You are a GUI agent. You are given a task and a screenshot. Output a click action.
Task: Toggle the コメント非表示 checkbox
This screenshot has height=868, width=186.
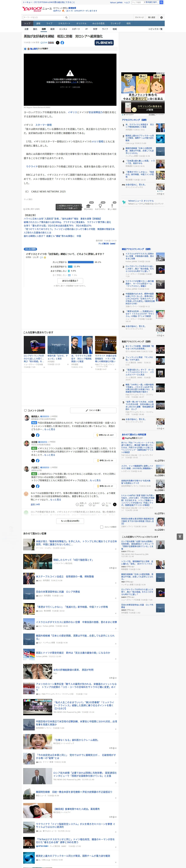coord(102,527)
